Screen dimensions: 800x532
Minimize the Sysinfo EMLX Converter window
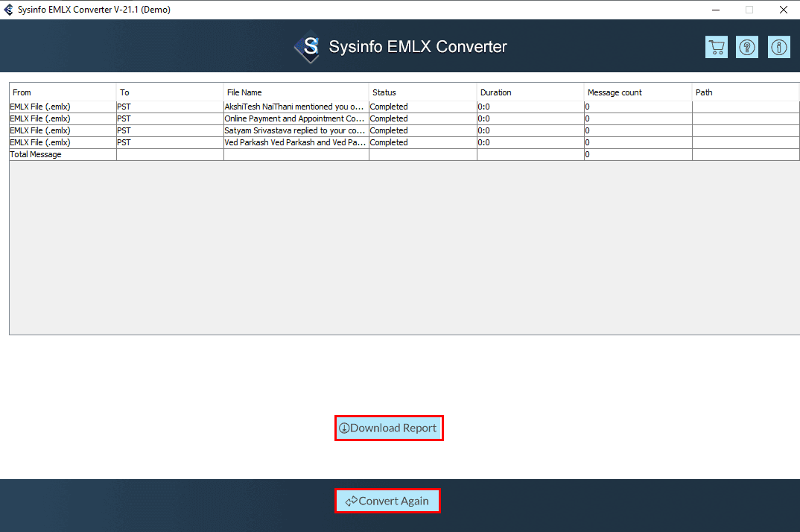coord(716,10)
